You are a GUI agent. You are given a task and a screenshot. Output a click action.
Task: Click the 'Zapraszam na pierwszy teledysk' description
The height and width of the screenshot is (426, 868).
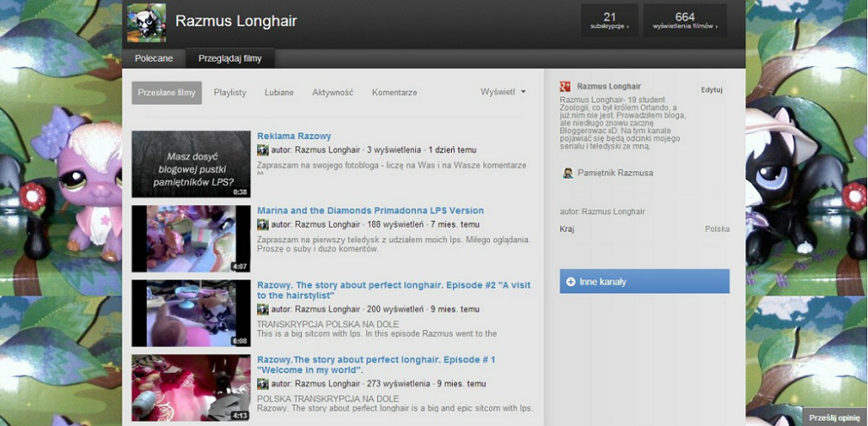[x=394, y=245]
